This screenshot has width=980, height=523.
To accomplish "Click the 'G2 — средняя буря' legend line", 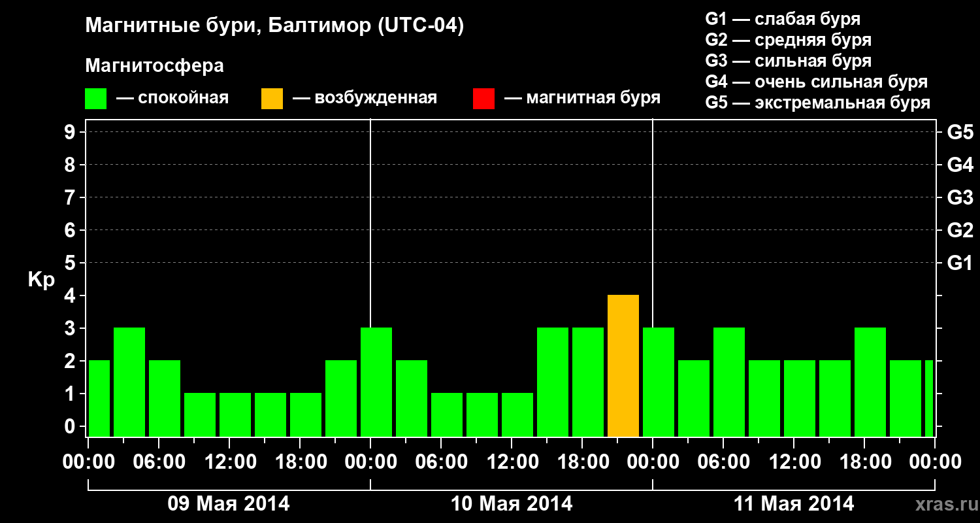I will click(789, 40).
